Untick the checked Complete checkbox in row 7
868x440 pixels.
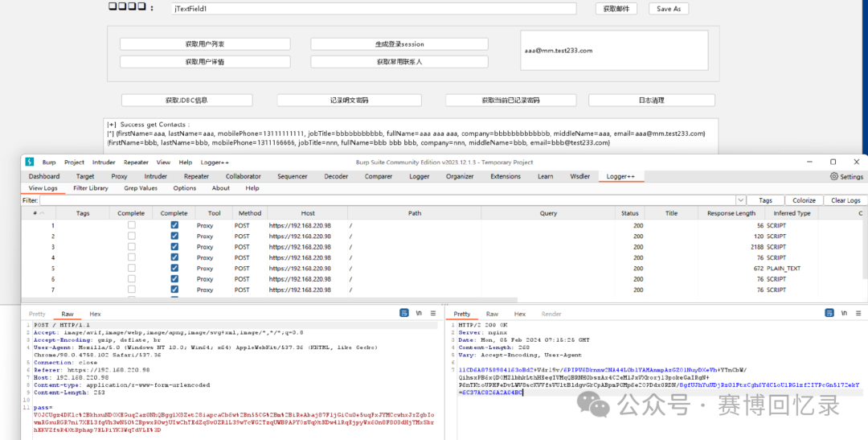tap(174, 290)
